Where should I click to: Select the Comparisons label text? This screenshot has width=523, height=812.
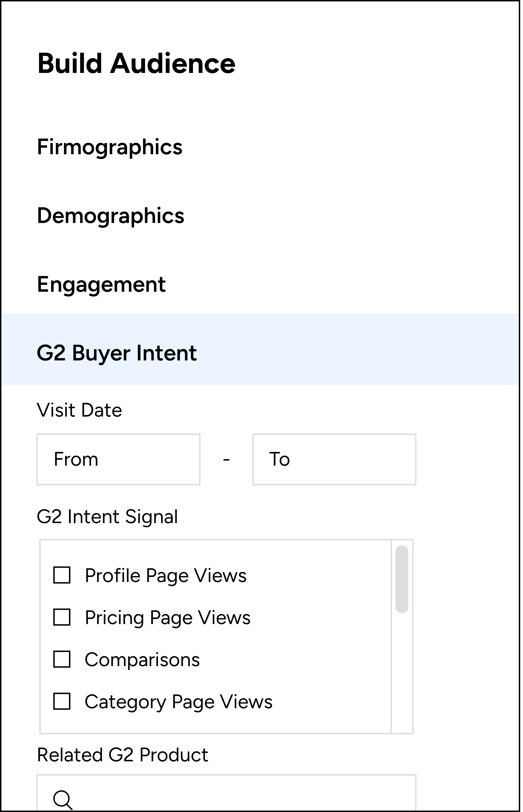pyautogui.click(x=142, y=660)
